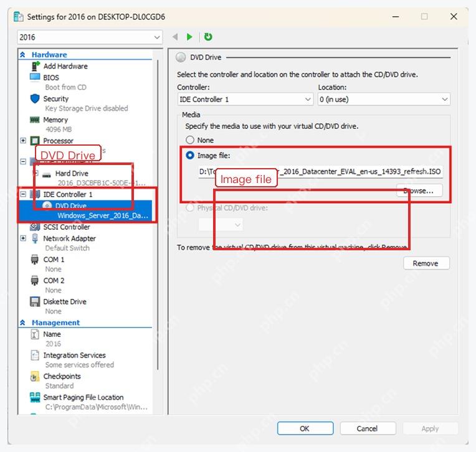Click the Apply button
The height and width of the screenshot is (452, 476).
click(430, 428)
